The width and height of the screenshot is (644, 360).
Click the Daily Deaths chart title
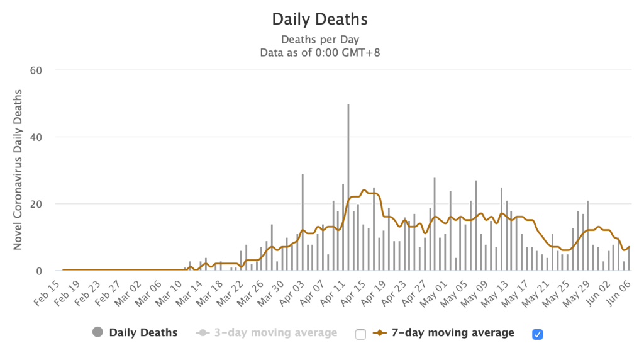click(x=319, y=19)
